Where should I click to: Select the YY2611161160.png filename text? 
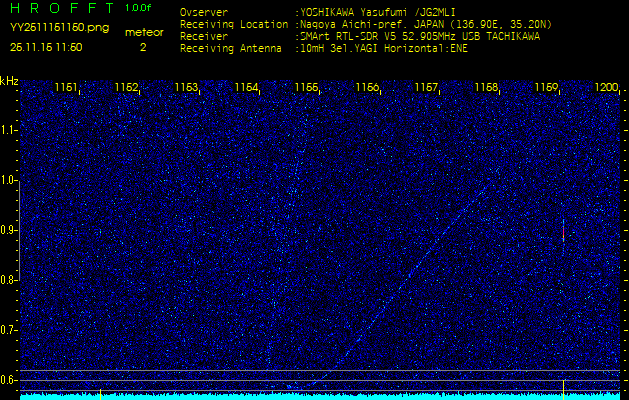[x=59, y=28]
